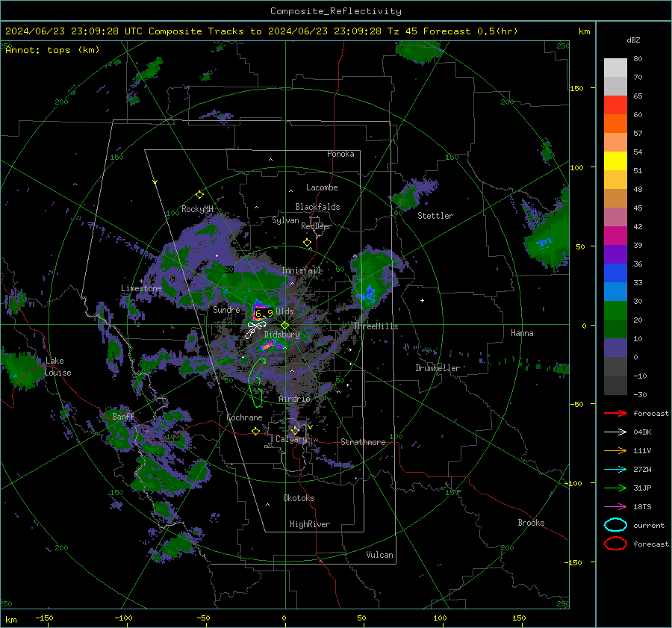672x628 pixels.
Task: Click the Drumheller label
Action: (x=438, y=368)
